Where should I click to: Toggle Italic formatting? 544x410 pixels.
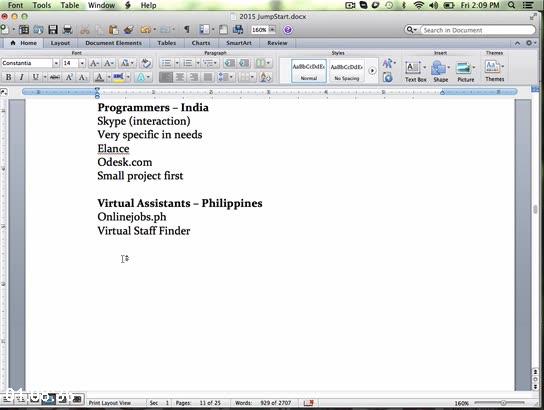(x=22, y=77)
